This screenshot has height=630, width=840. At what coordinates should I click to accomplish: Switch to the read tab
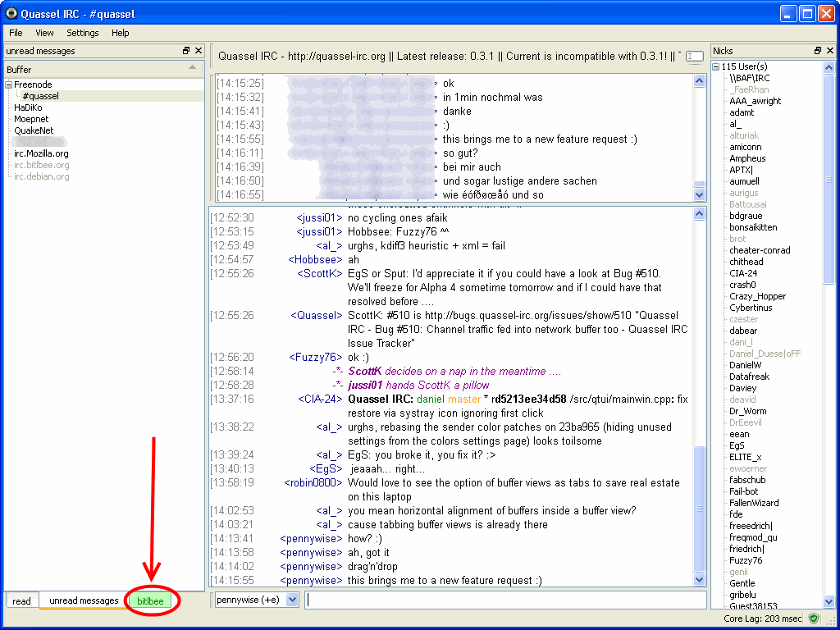tap(22, 600)
